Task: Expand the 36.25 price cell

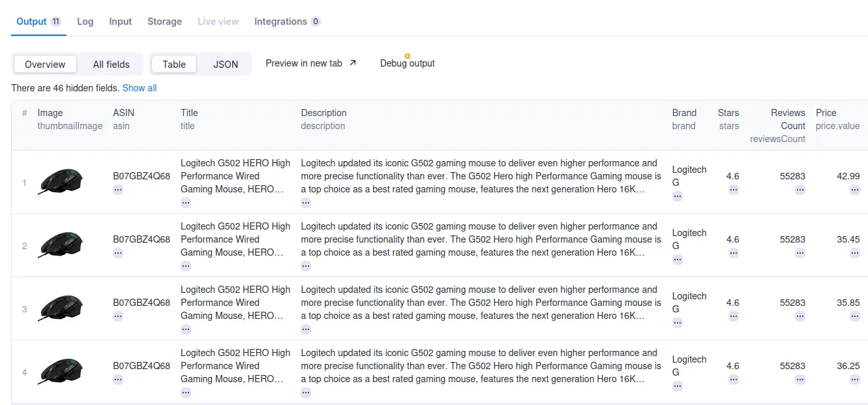Action: pyautogui.click(x=854, y=380)
